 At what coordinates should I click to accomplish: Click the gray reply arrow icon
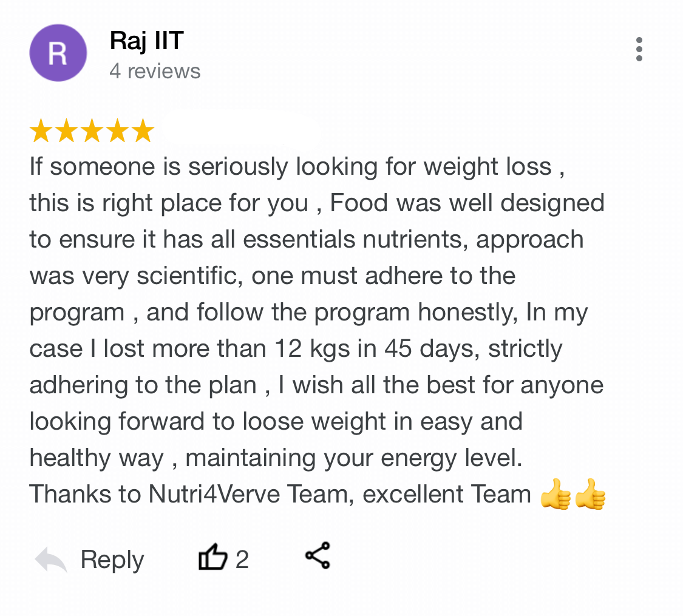pyautogui.click(x=51, y=559)
